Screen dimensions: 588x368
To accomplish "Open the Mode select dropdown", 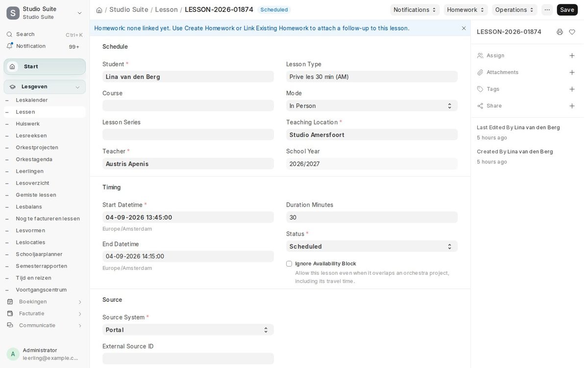I will coord(372,106).
